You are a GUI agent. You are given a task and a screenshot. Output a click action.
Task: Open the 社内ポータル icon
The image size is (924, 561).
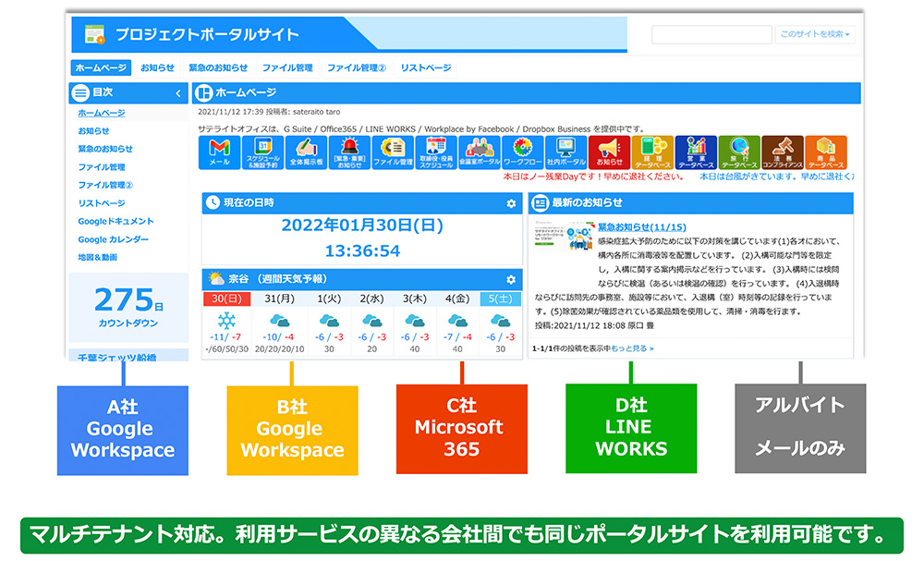tap(565, 152)
